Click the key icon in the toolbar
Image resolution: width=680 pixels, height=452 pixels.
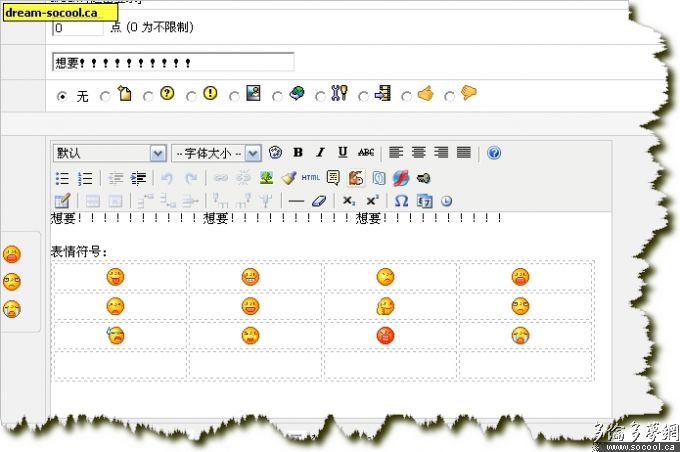coord(423,178)
